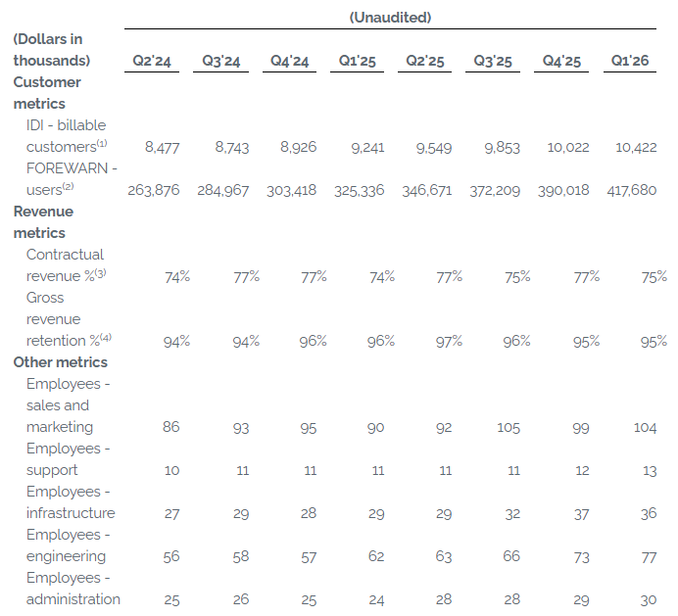The image size is (678, 616).
Task: Click Q3'25 sales and marketing value 105
Action: click(508, 428)
